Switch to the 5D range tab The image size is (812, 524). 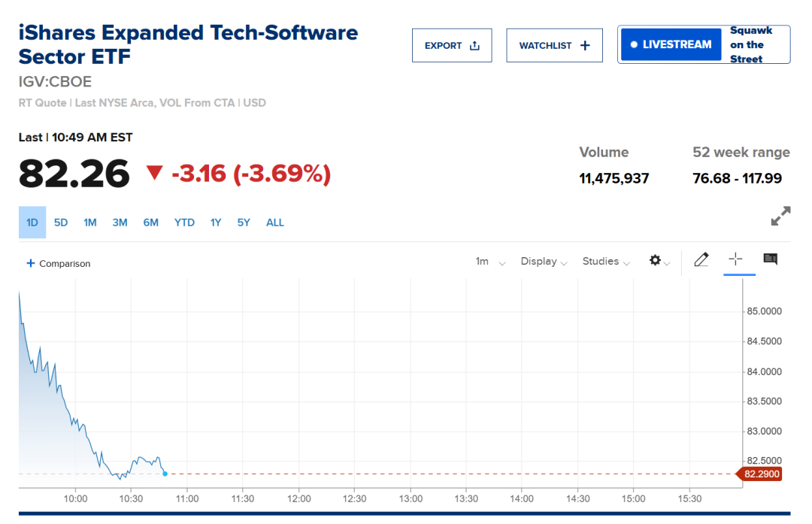61,223
